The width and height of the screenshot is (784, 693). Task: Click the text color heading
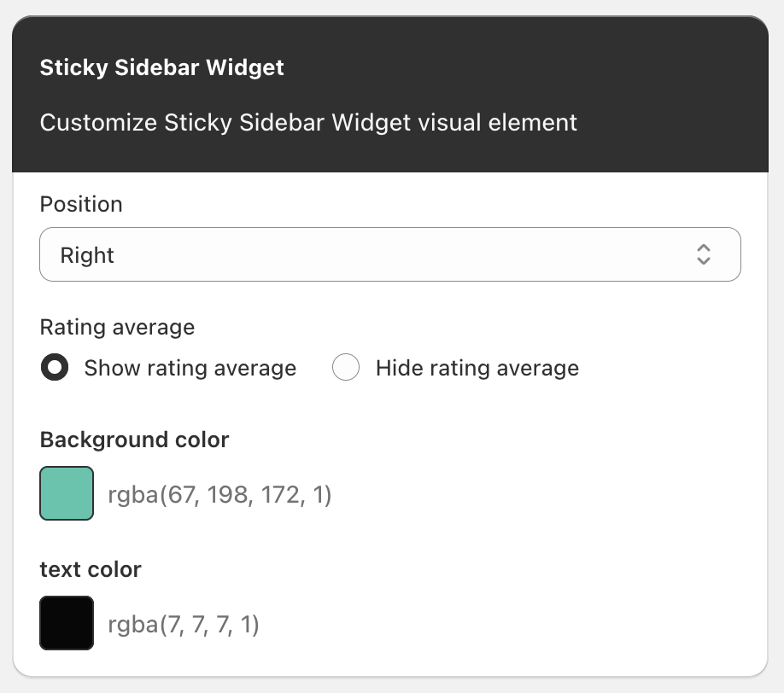coord(90,569)
